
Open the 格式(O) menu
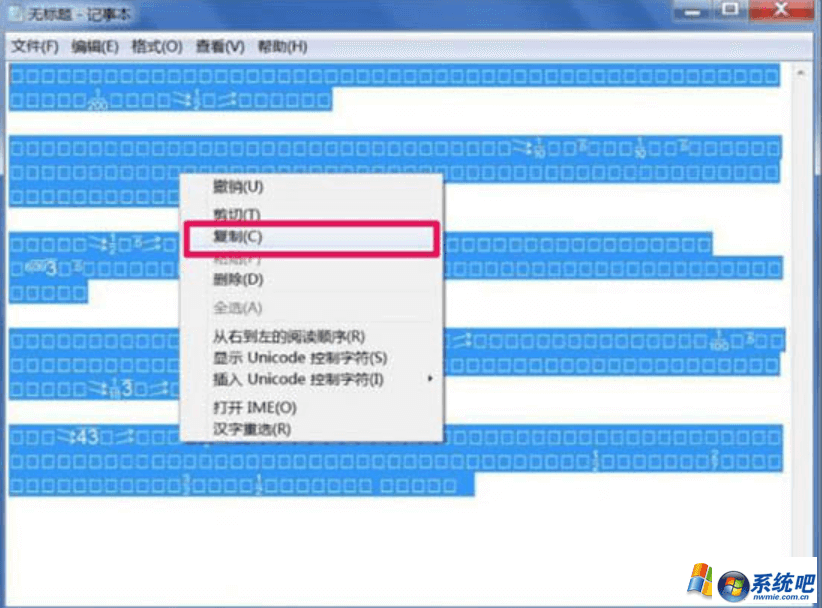tap(157, 47)
